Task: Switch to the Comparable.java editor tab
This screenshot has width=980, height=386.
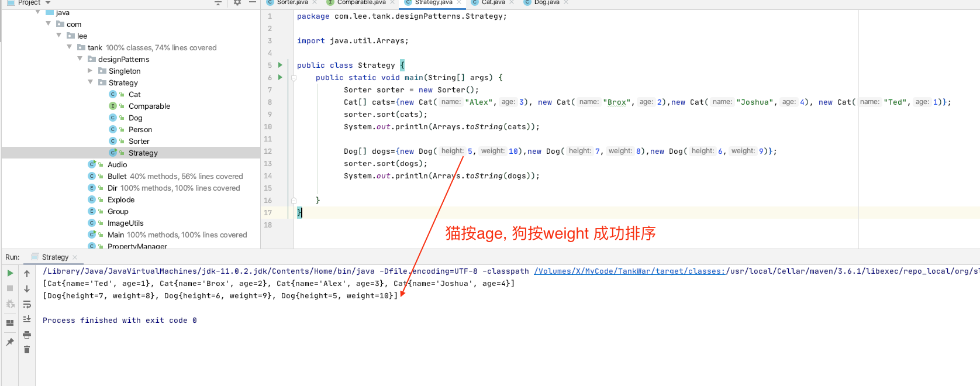Action: (361, 3)
